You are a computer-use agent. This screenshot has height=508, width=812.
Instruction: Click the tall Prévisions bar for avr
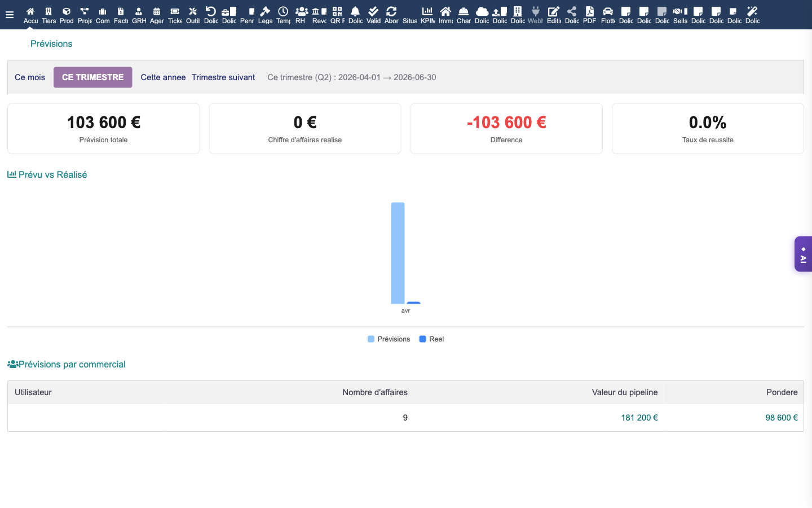(x=398, y=253)
